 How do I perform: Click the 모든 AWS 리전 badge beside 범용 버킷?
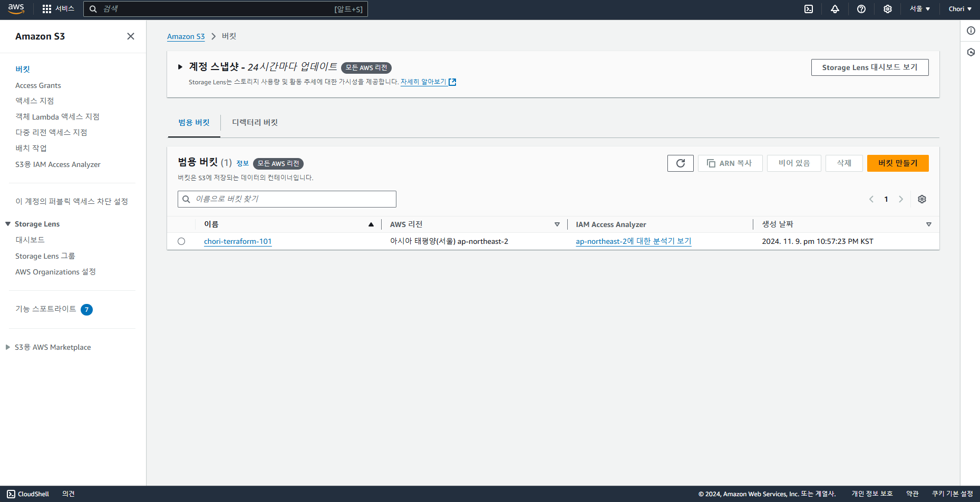[278, 163]
